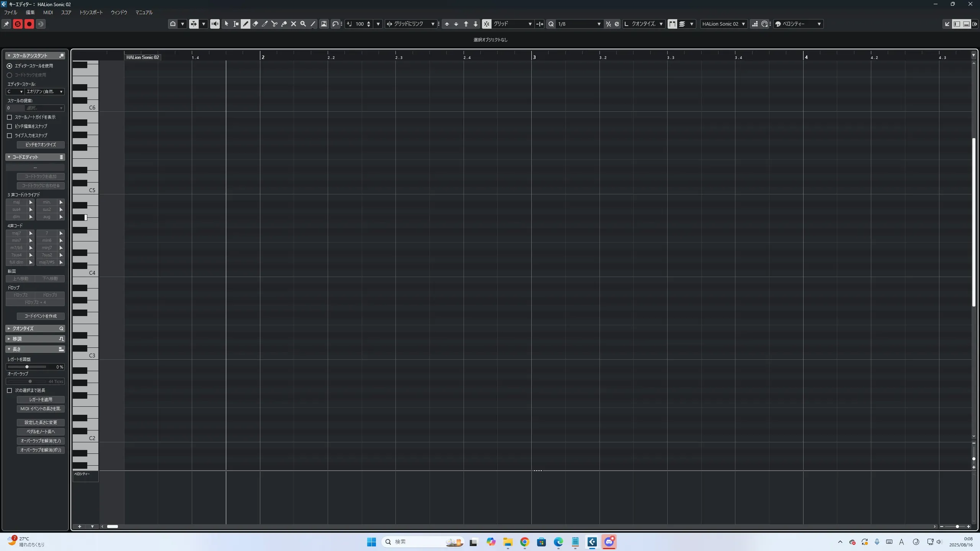
Task: Open the トランスポート menu
Action: pos(91,12)
